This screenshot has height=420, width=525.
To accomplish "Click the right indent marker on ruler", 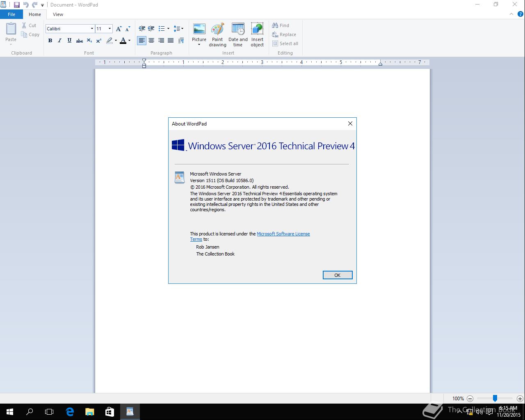I will (x=380, y=64).
